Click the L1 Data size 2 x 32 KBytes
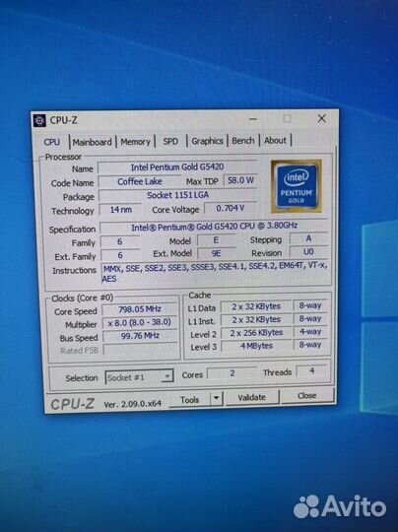 (x=256, y=306)
